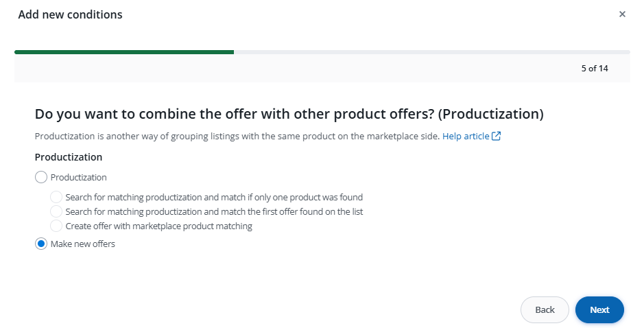Click the label text ending in only one product was found
Viewport: 644px width, 328px height.
[x=214, y=197]
